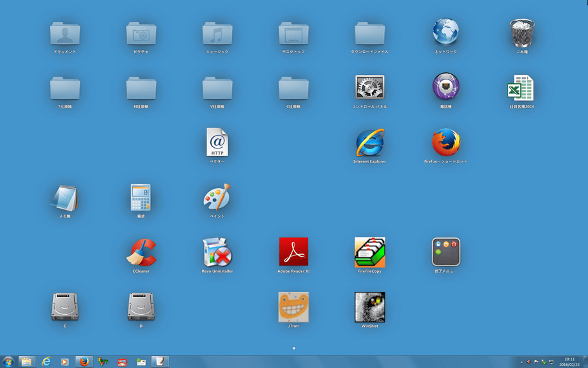Open the メモ帳 notepad icon
588x368 pixels.
click(65, 198)
